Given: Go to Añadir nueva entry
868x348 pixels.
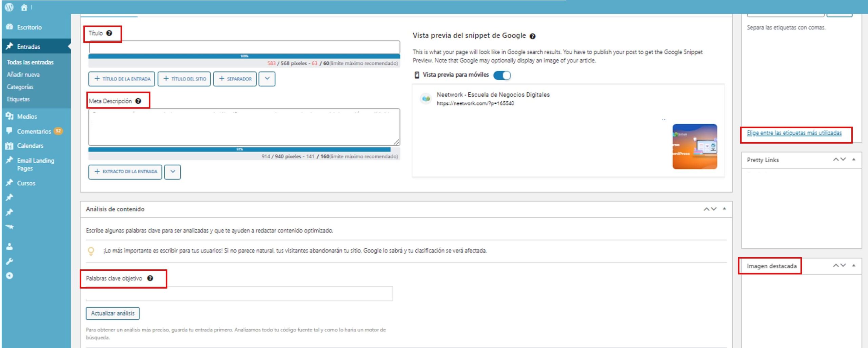Looking at the screenshot, I should (23, 75).
